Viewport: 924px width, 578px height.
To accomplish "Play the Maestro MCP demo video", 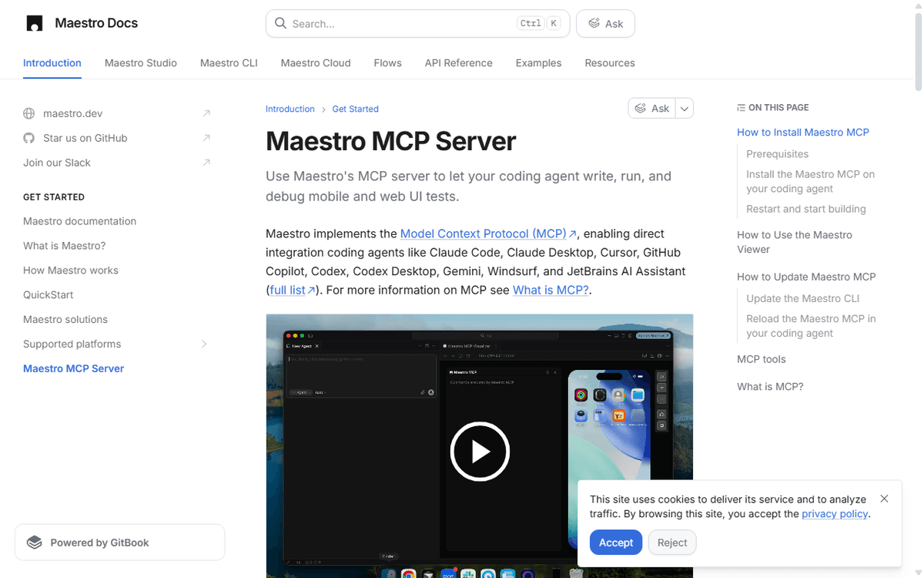I will pos(480,452).
